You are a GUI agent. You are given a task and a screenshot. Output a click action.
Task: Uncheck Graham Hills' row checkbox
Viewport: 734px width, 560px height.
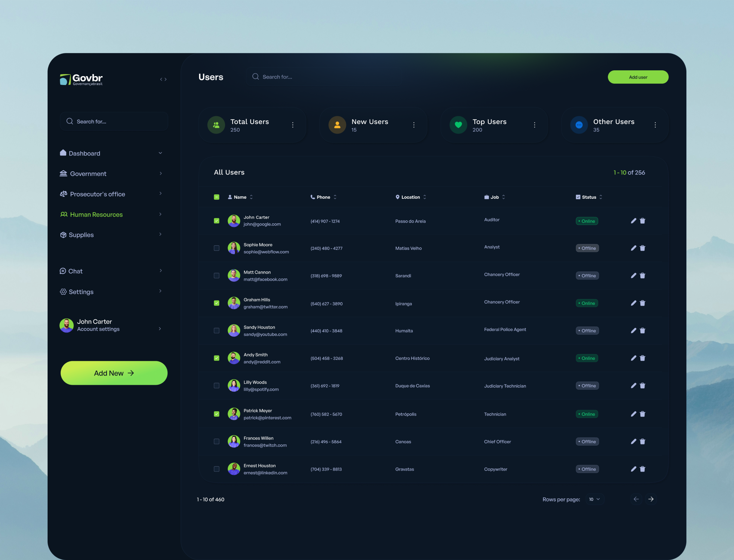point(216,303)
